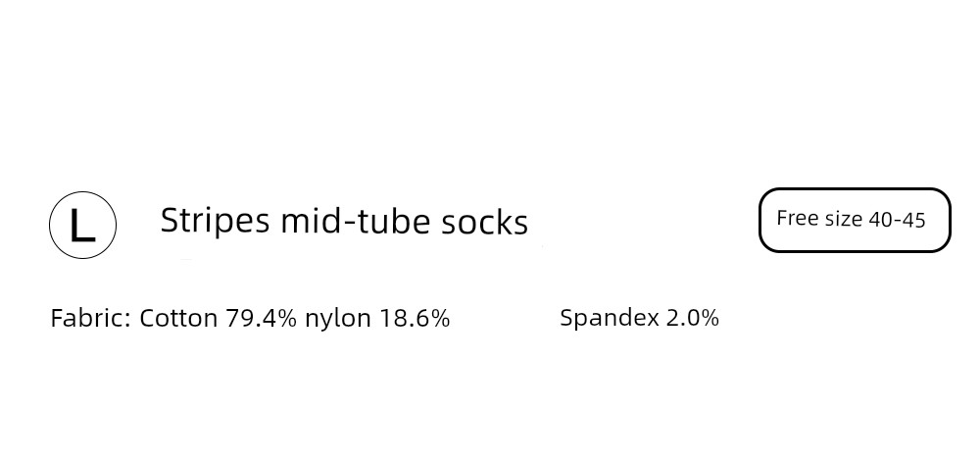This screenshot has height=465, width=980.
Task: Click the word Stripes in the title
Action: pyautogui.click(x=215, y=222)
